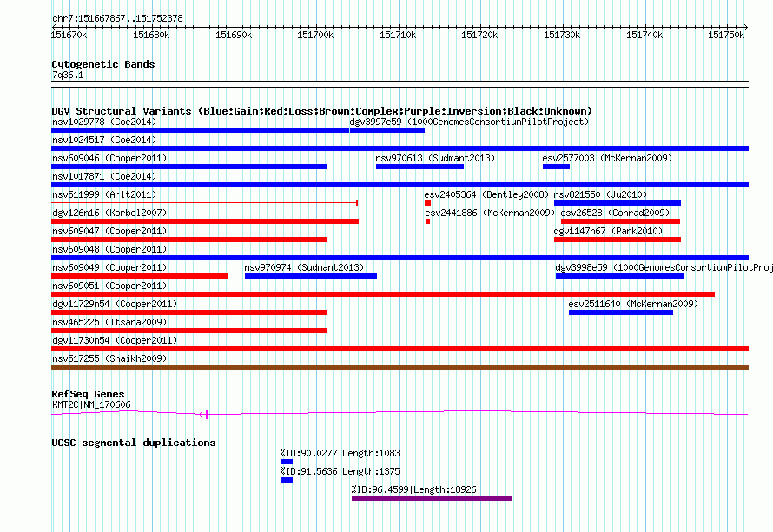Image resolution: width=773 pixels, height=532 pixels.
Task: Click the nsv517255 (Shaikh2009) label text
Action: (x=109, y=358)
